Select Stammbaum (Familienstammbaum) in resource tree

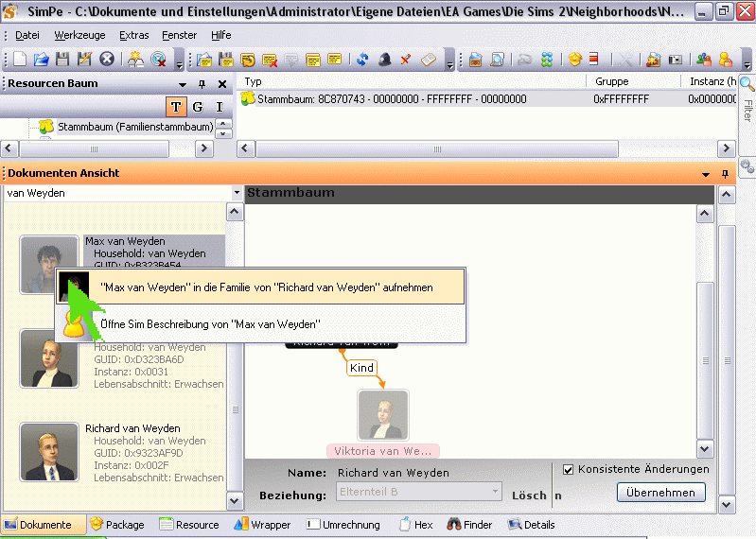click(x=134, y=127)
